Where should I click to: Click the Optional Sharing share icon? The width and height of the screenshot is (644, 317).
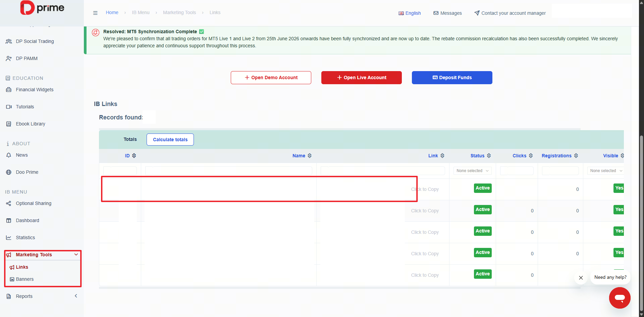pyautogui.click(x=9, y=203)
